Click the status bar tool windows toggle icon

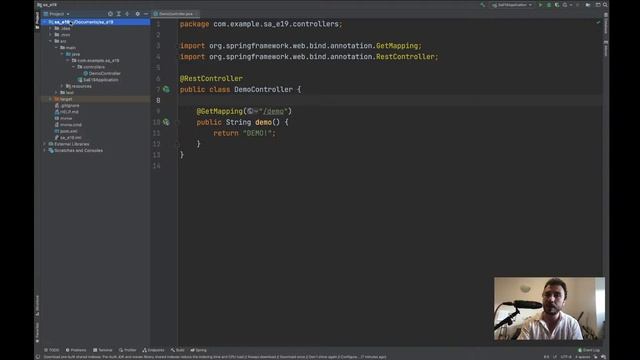click(38, 357)
